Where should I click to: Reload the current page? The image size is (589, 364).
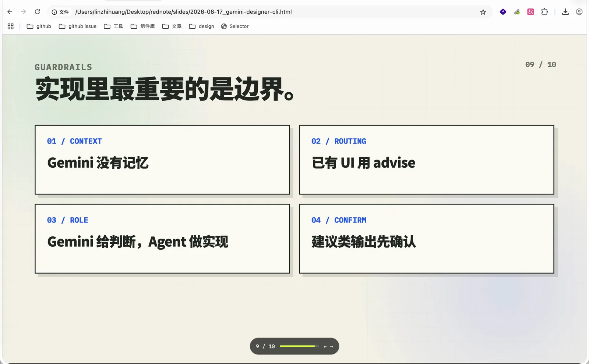click(37, 12)
